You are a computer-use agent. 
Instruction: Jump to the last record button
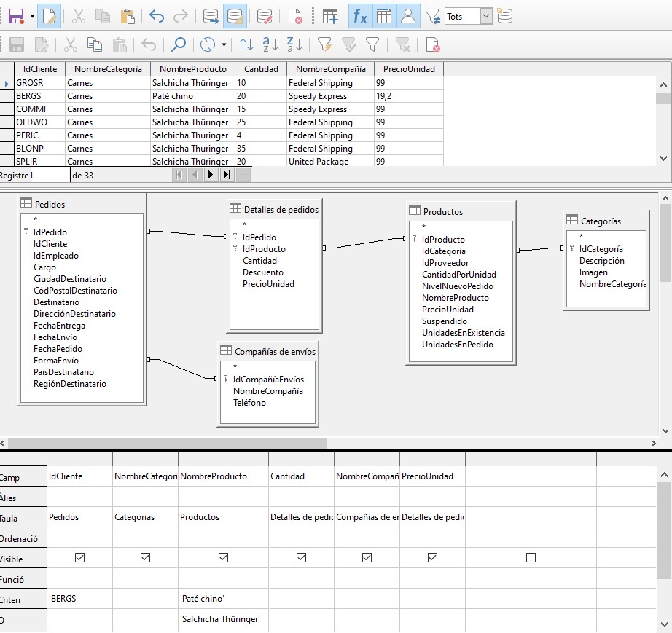[227, 175]
